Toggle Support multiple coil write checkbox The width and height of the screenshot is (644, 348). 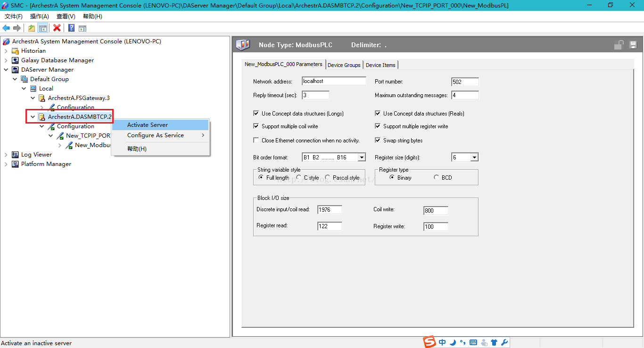coord(256,126)
